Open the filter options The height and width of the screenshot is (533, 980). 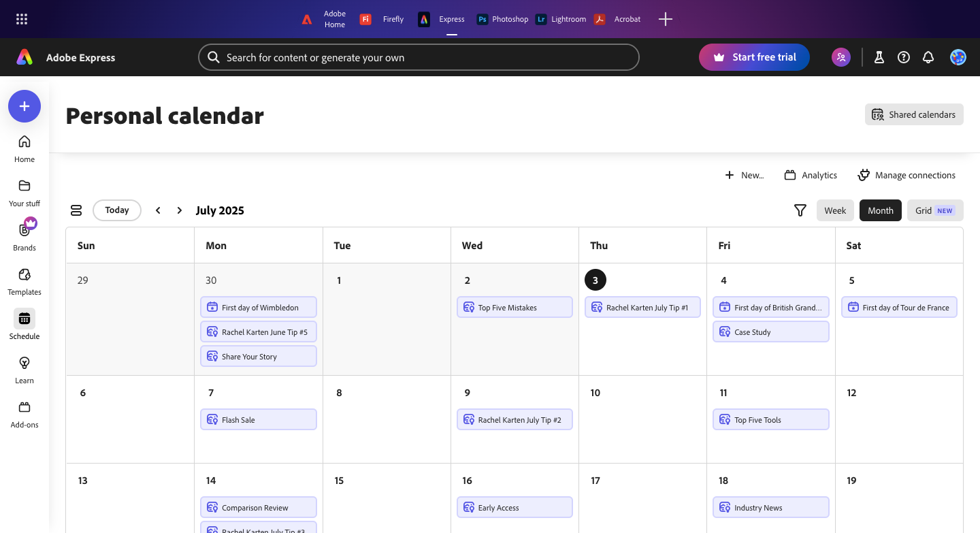800,210
